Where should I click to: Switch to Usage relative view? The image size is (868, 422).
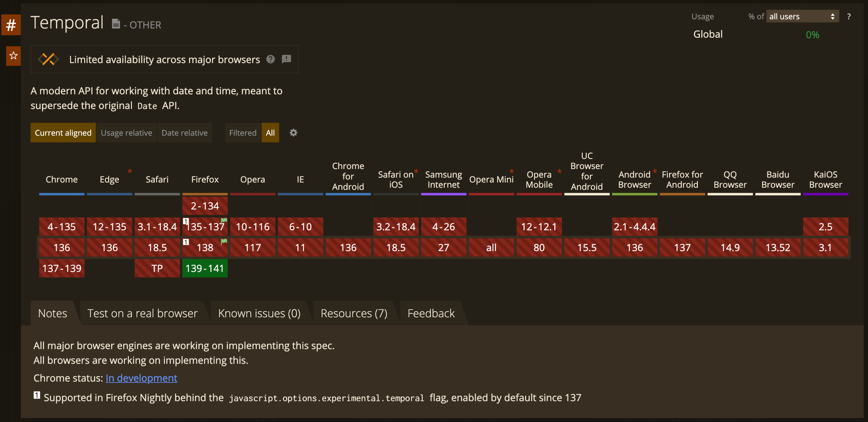pyautogui.click(x=126, y=133)
